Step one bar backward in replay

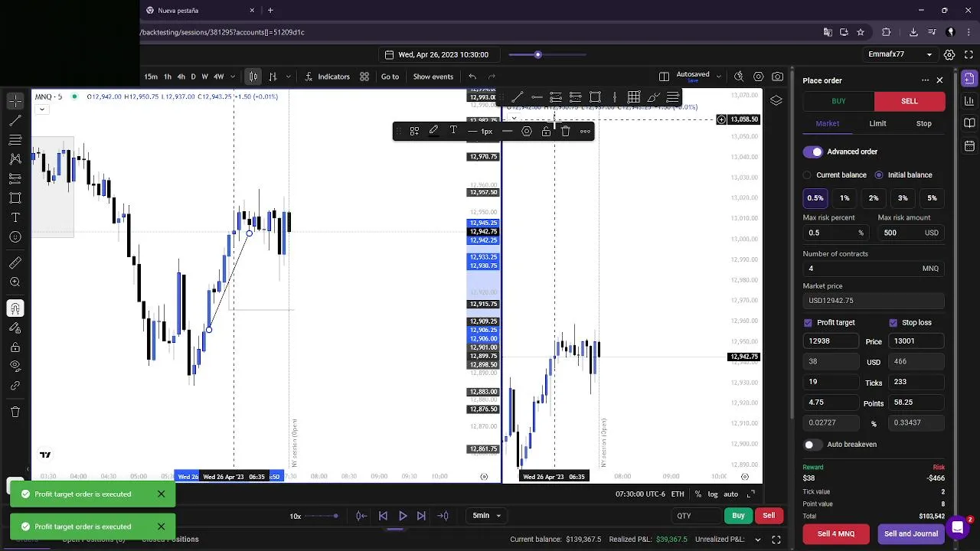(x=383, y=516)
